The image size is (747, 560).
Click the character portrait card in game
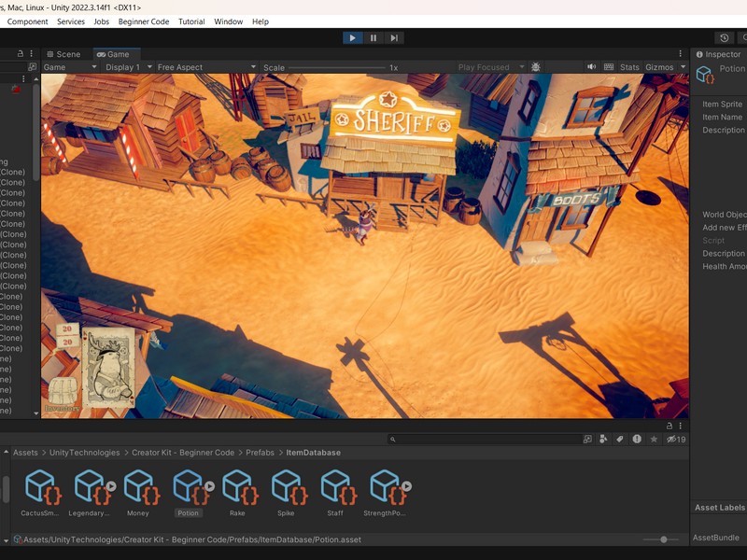click(108, 367)
